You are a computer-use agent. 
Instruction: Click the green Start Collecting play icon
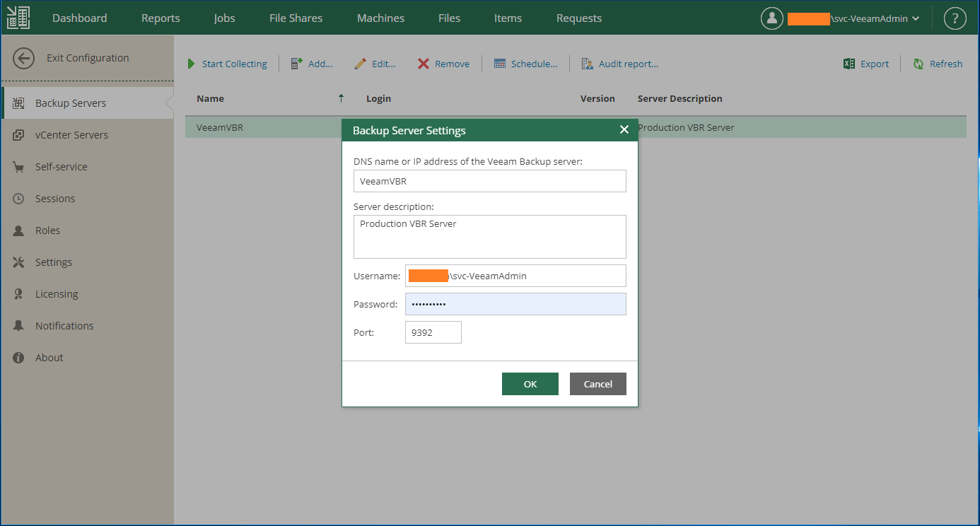coord(191,64)
